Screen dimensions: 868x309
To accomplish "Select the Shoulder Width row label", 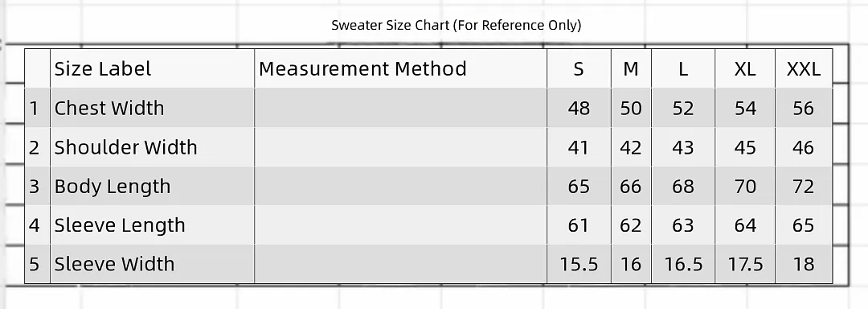I will click(x=125, y=147).
